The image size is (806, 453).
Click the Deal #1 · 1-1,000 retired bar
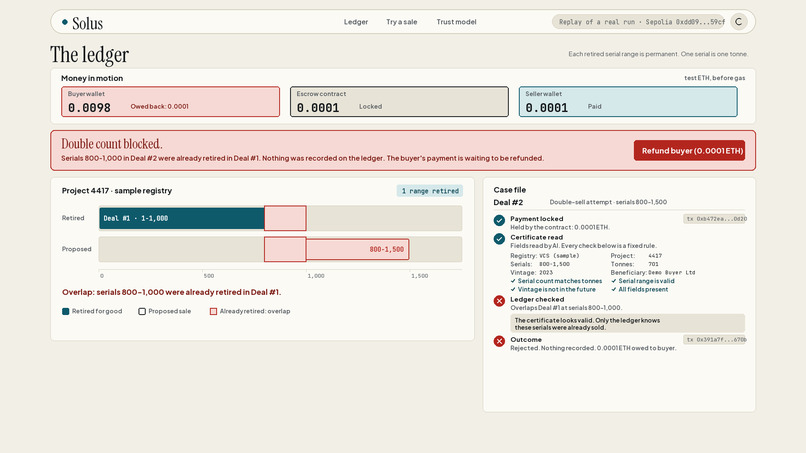point(181,218)
